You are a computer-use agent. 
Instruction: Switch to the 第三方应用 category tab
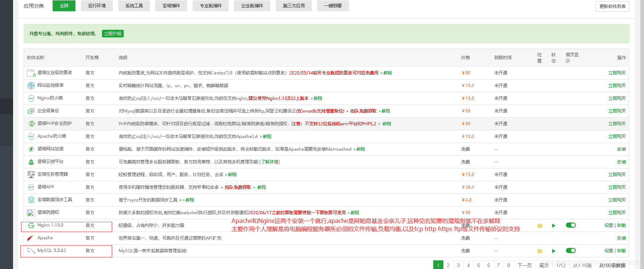(294, 6)
